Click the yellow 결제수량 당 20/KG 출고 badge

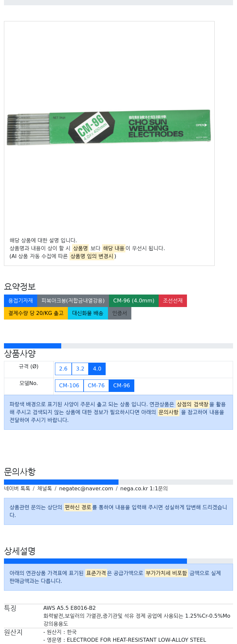coord(36,313)
